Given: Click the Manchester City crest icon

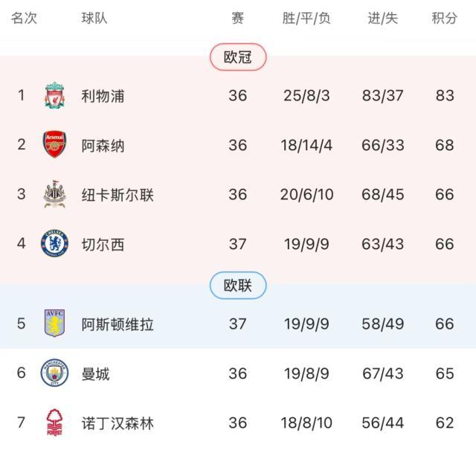Looking at the screenshot, I should point(54,373).
